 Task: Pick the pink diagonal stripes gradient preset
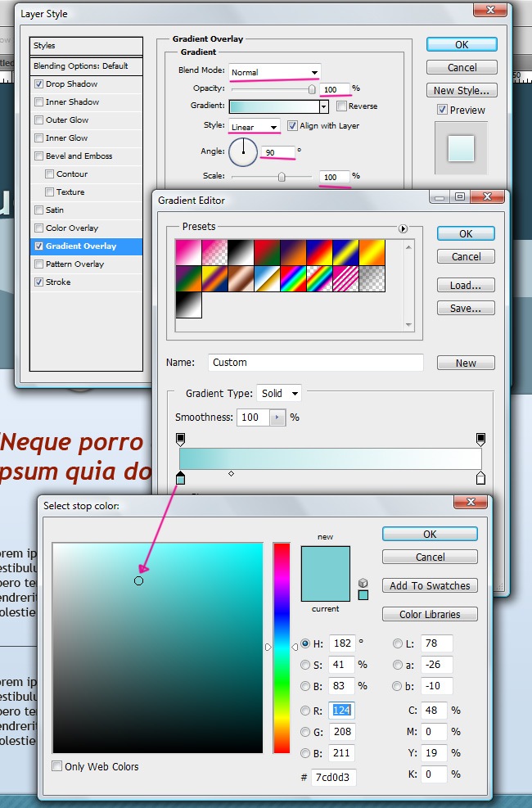(x=345, y=278)
